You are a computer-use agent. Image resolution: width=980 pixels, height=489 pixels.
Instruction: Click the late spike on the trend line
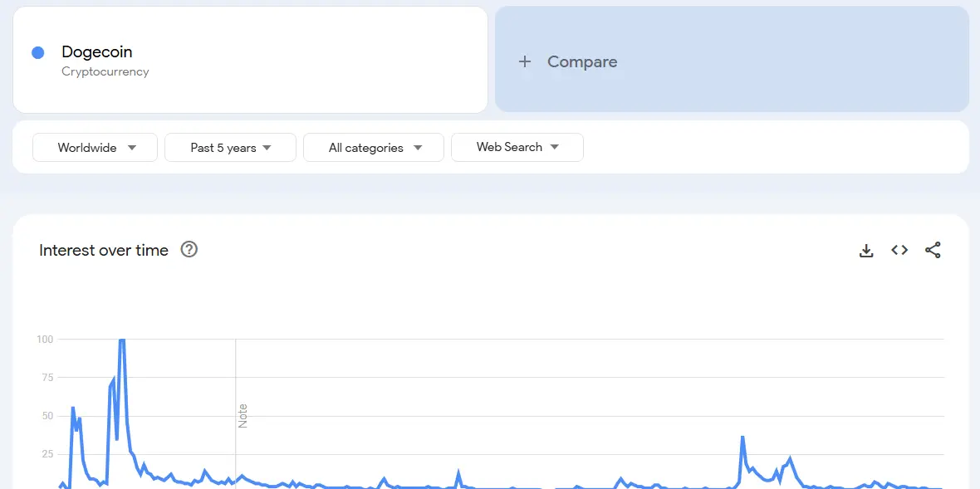(742, 436)
